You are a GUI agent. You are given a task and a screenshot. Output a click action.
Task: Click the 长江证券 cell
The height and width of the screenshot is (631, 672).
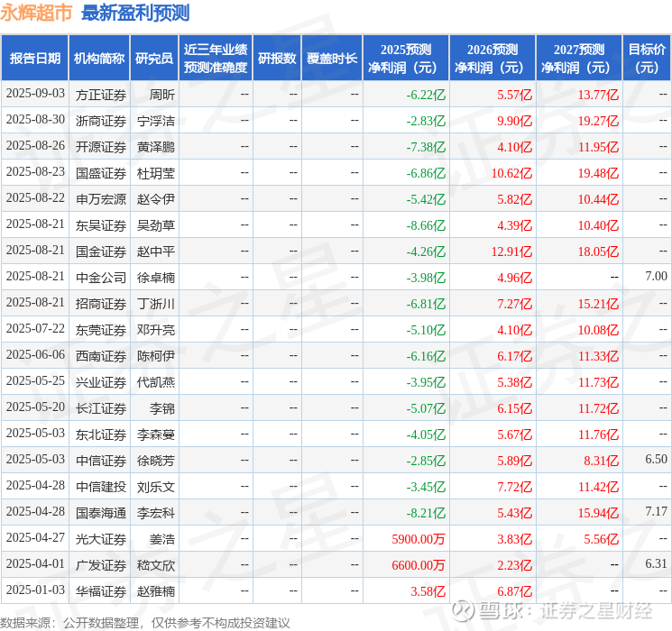(x=101, y=408)
